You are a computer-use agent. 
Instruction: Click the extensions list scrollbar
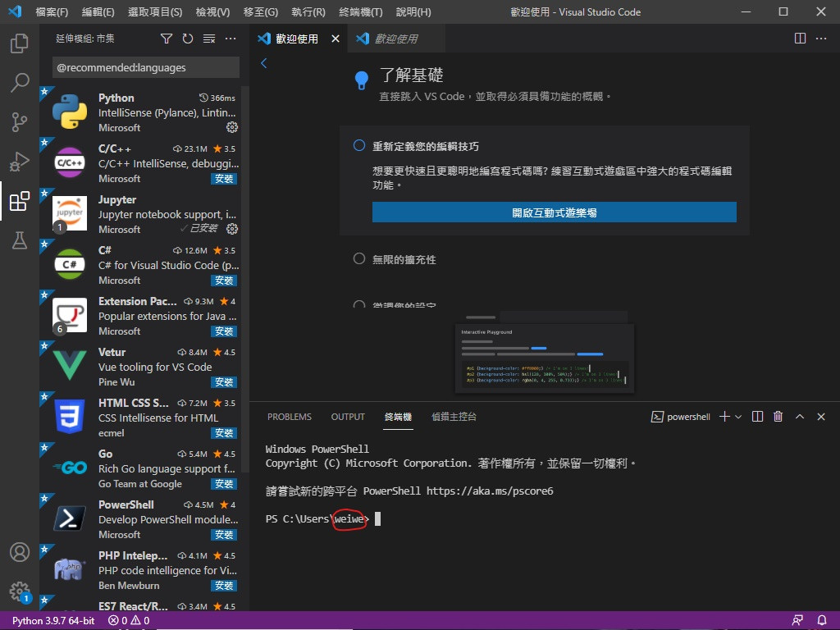pyautogui.click(x=245, y=279)
